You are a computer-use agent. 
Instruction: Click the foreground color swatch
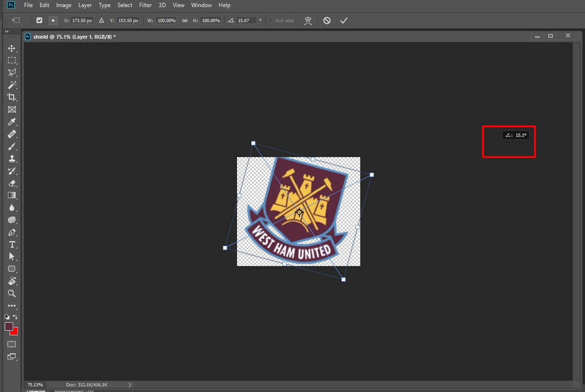[x=9, y=326]
